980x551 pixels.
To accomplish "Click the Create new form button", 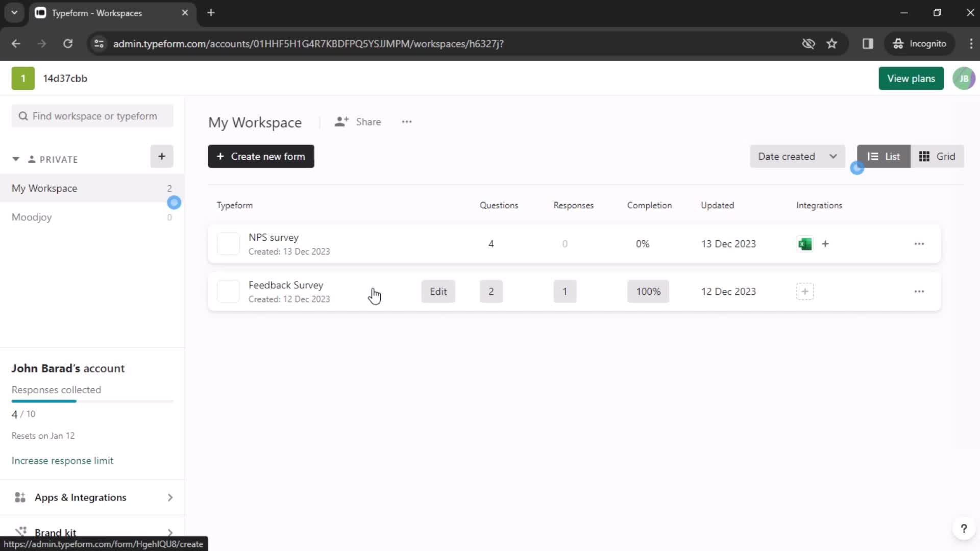I will pyautogui.click(x=261, y=156).
